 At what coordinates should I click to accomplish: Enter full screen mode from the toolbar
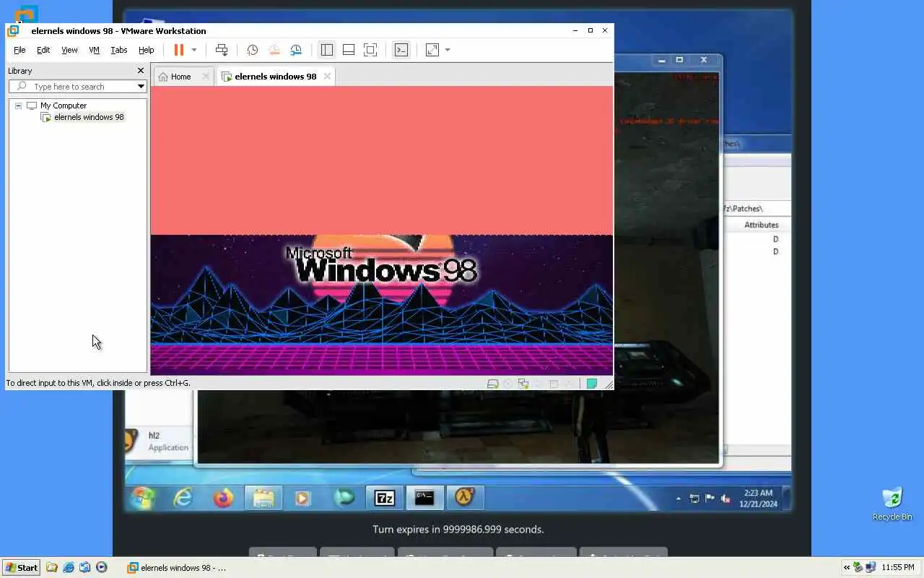click(370, 50)
